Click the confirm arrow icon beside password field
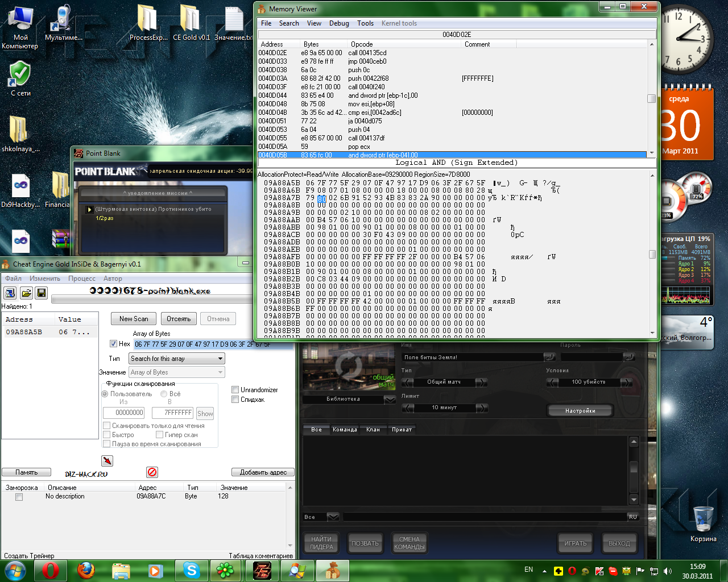Screen dimensions: 728x582 [x=628, y=357]
